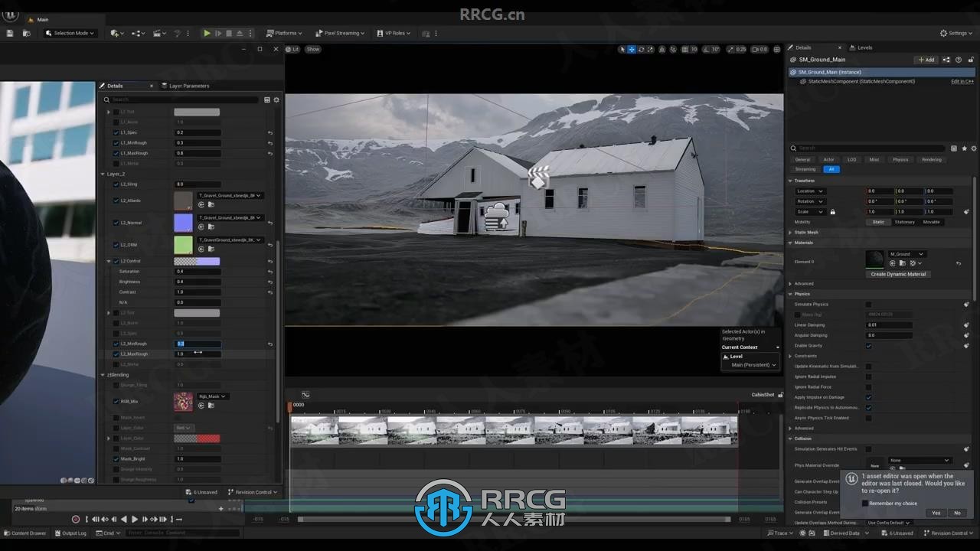
Task: Click the Sequencer play forward button
Action: [x=135, y=520]
